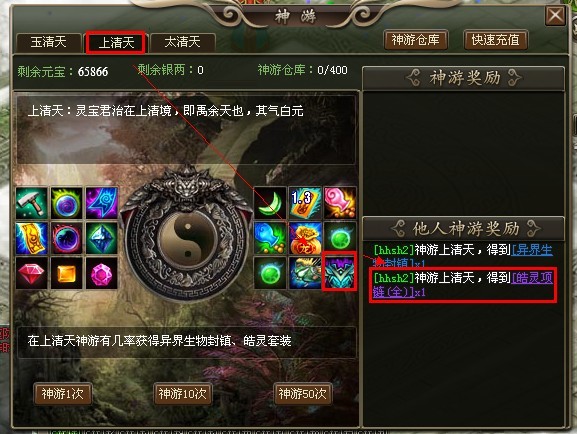This screenshot has width=577, height=434.
Task: Select the 1.3 card item icon
Action: coord(305,203)
